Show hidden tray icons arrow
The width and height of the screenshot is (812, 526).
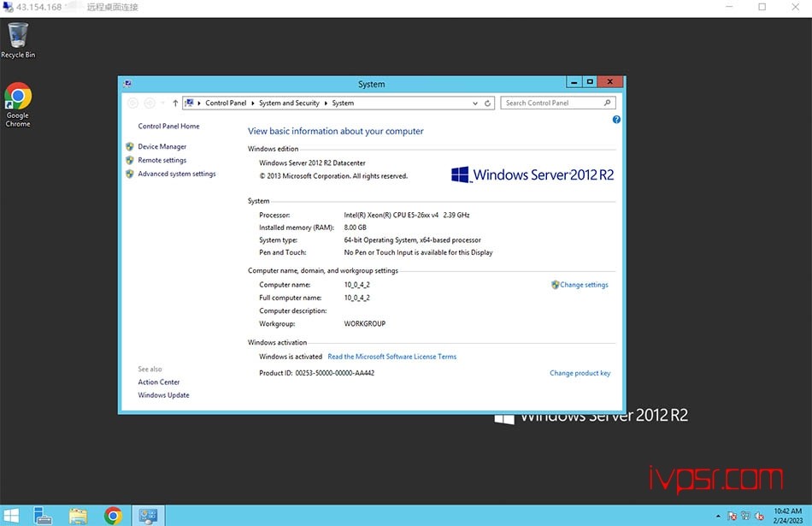[x=718, y=516]
